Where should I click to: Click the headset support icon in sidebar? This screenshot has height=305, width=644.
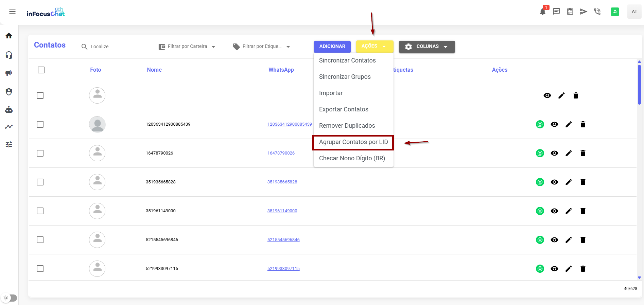tap(9, 55)
